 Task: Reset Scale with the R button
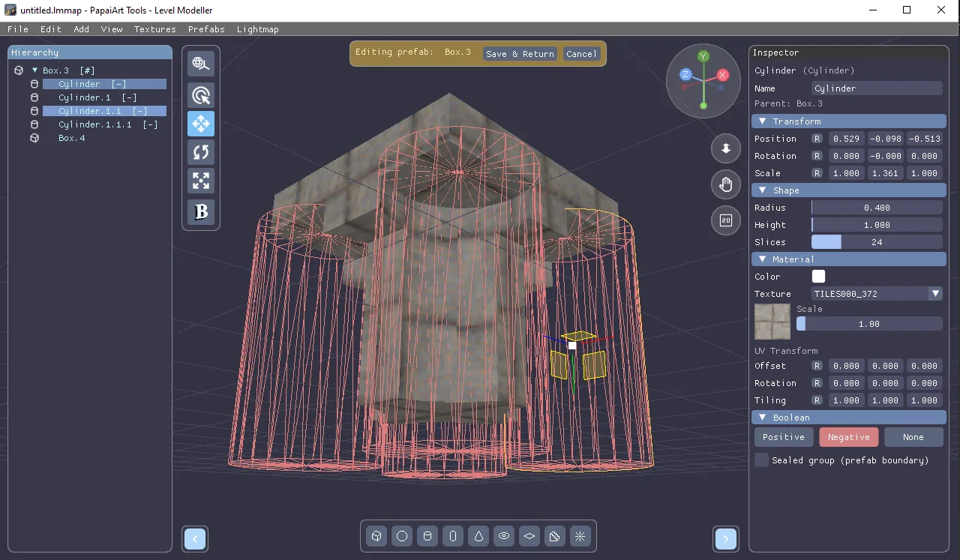coord(817,173)
